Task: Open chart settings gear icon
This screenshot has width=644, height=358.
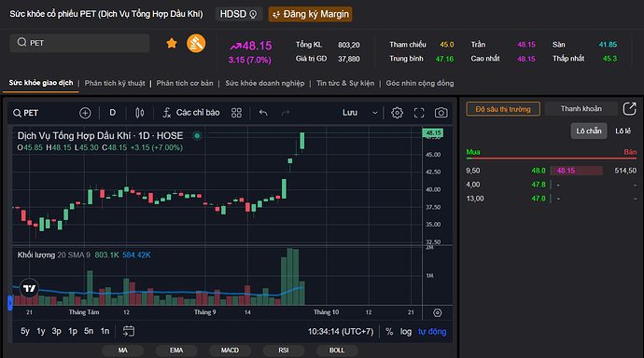Action: 398,113
